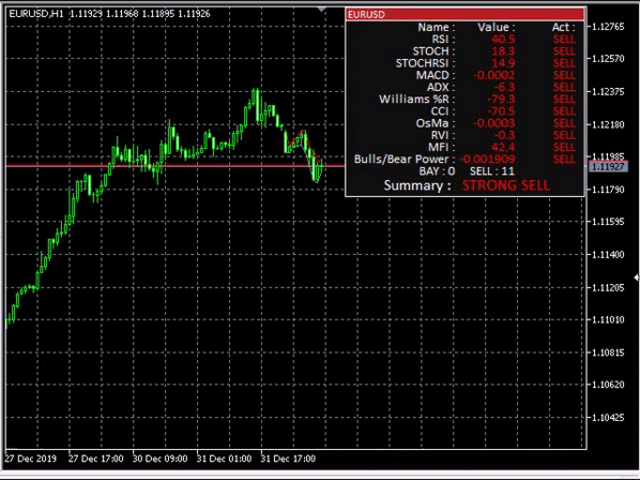
Task: Click the SELL action in the ADX row
Action: (x=564, y=87)
